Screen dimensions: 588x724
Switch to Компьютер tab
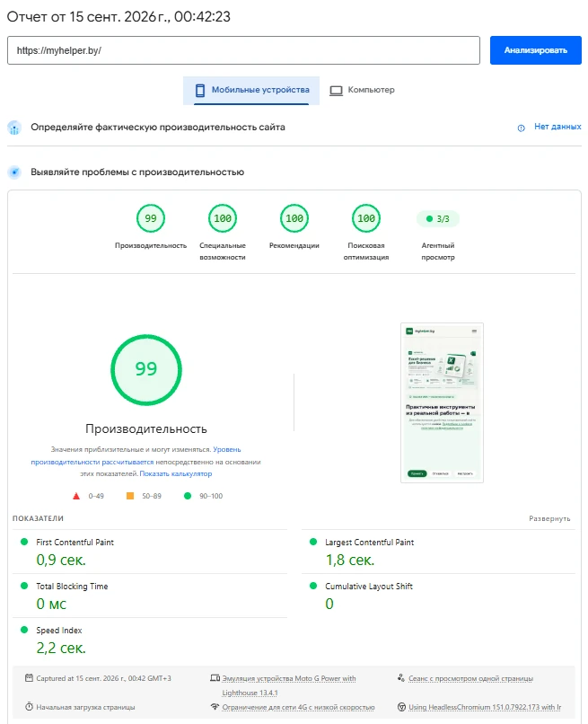click(363, 90)
